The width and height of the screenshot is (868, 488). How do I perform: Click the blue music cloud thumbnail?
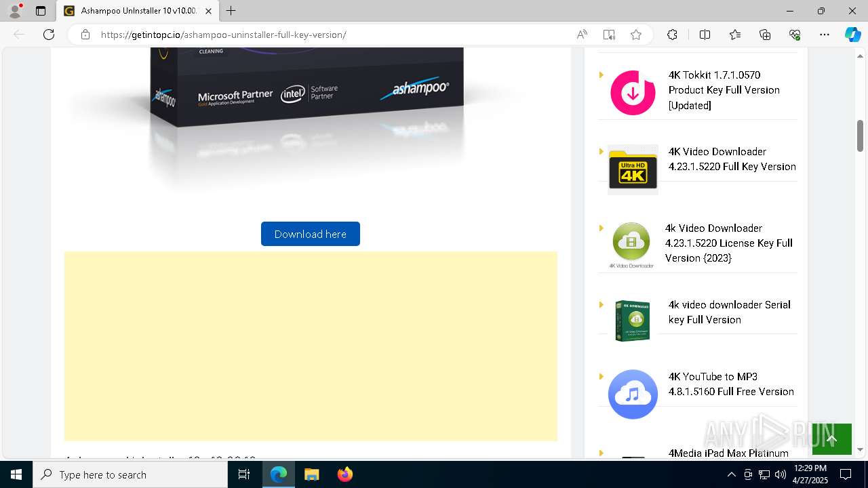(633, 394)
